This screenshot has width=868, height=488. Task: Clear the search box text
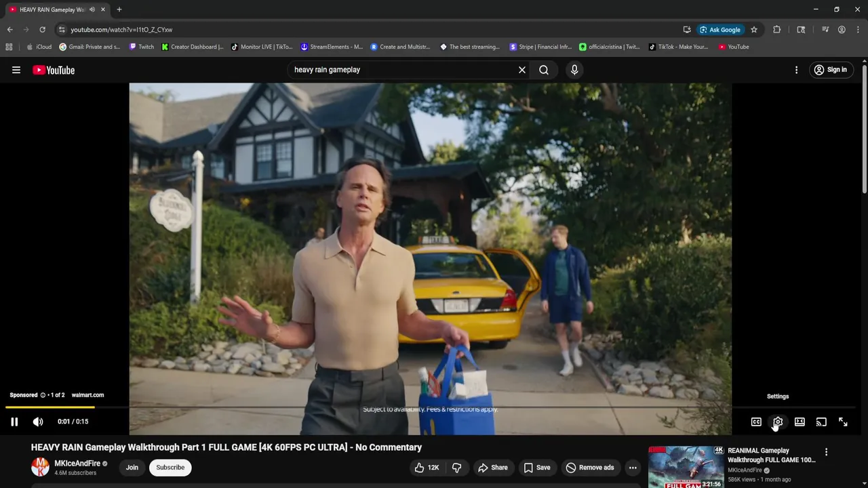coord(522,70)
